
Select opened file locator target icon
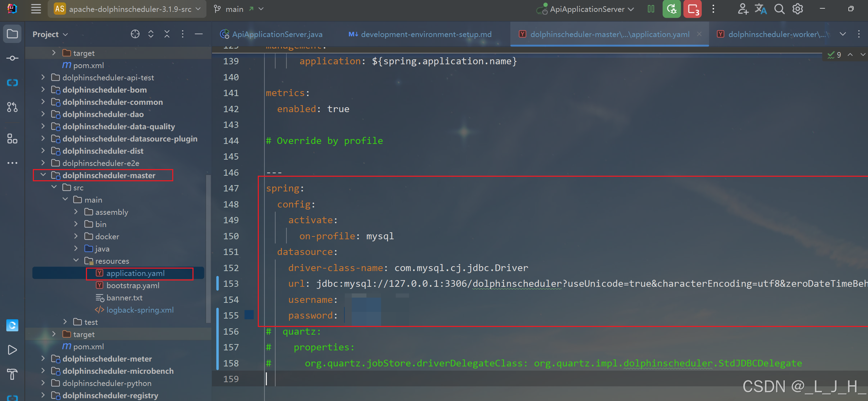135,34
